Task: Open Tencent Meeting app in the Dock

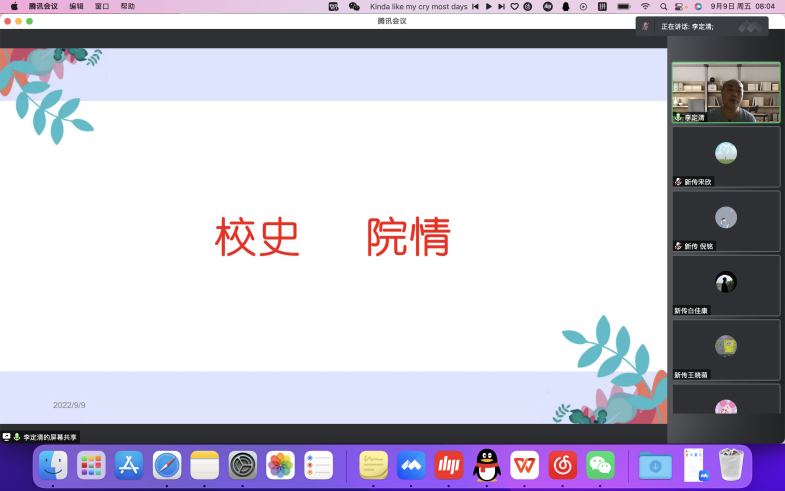Action: click(x=411, y=465)
